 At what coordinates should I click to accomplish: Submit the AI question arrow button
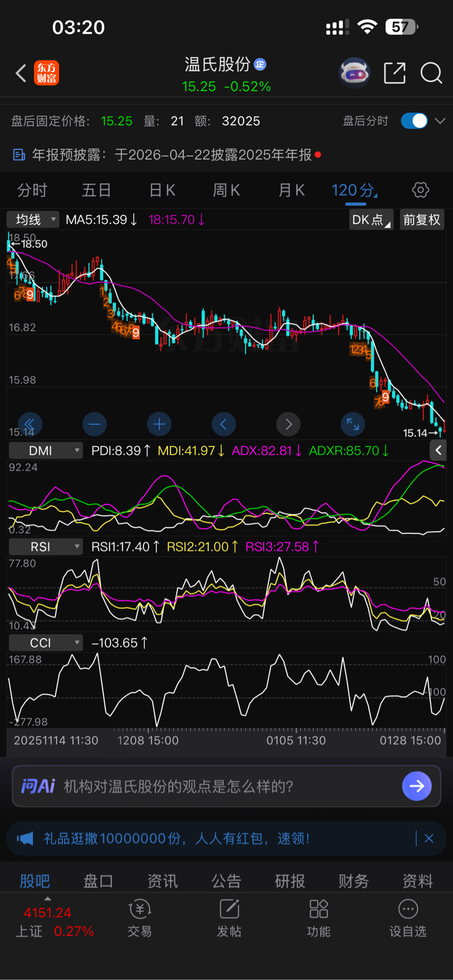417,786
